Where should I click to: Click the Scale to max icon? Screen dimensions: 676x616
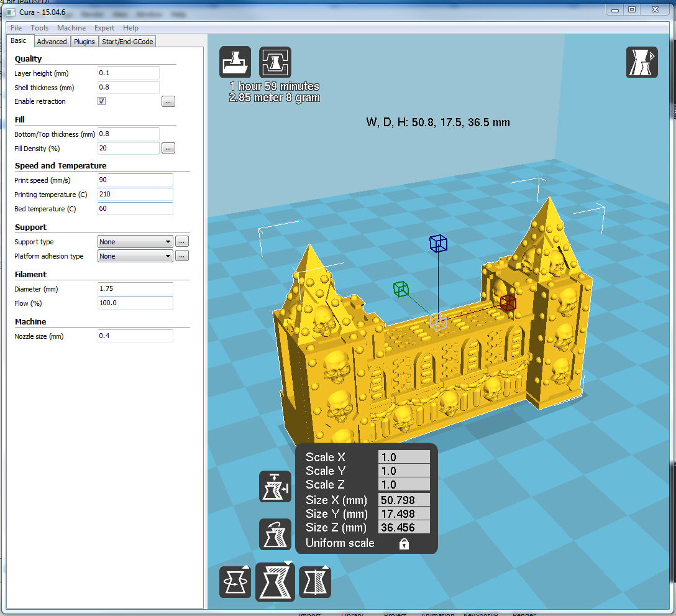(x=275, y=487)
